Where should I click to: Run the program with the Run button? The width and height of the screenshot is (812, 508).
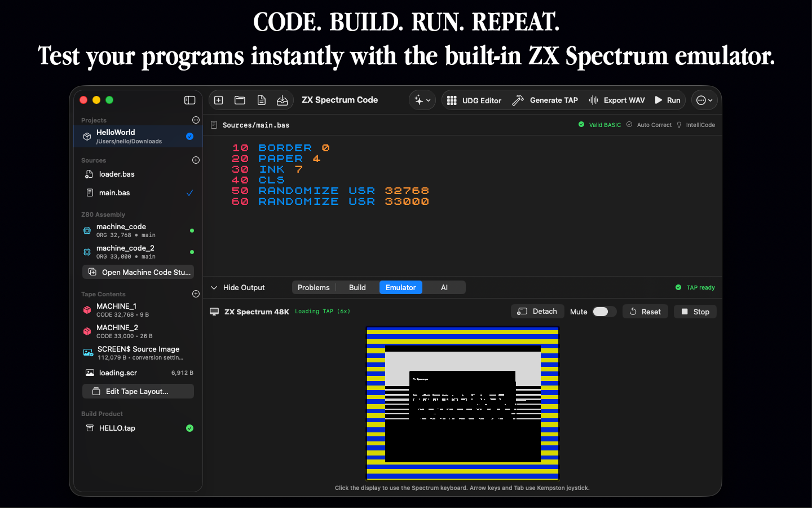click(667, 100)
